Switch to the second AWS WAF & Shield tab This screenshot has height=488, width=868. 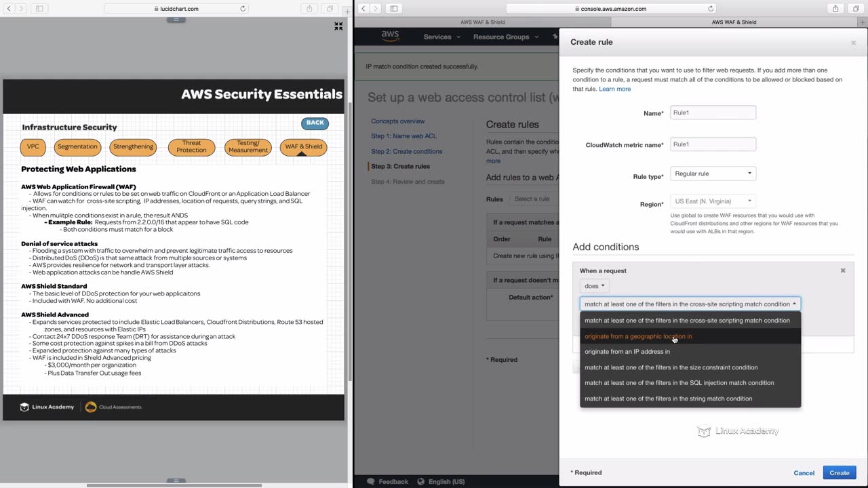click(x=734, y=22)
